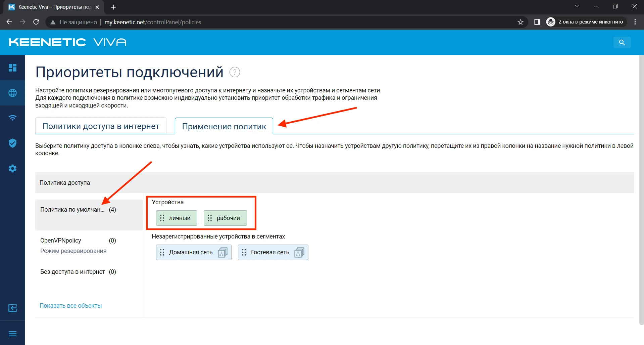Screen dimensions: 644x345
Task: Bookmark the page with the star icon
Action: (521, 22)
